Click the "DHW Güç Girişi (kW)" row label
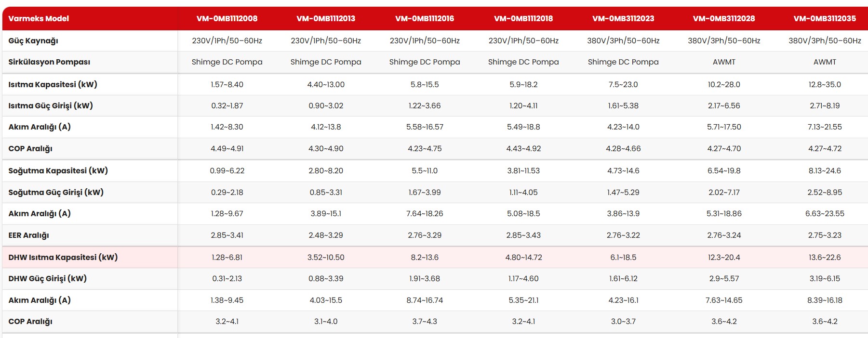Screen dimensions: 868x338 [47, 279]
